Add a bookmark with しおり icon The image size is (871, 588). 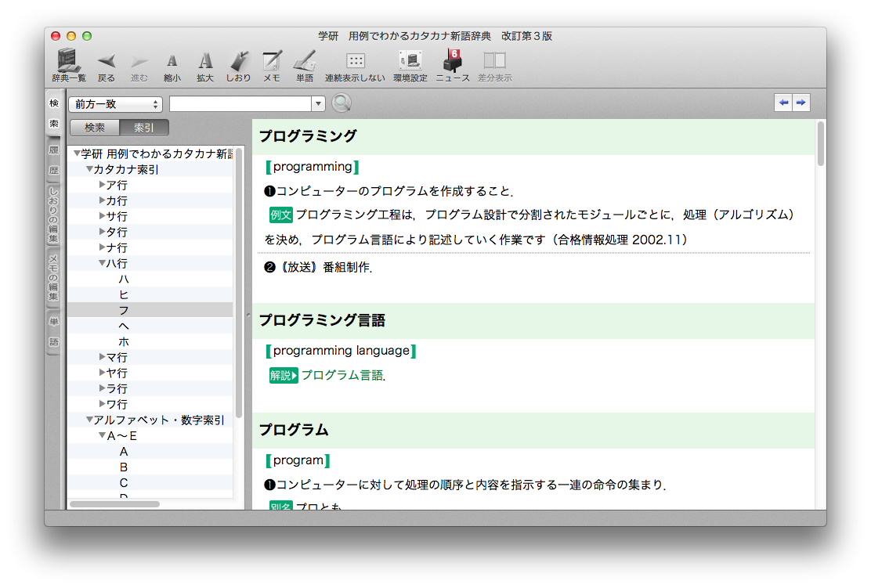[x=238, y=61]
